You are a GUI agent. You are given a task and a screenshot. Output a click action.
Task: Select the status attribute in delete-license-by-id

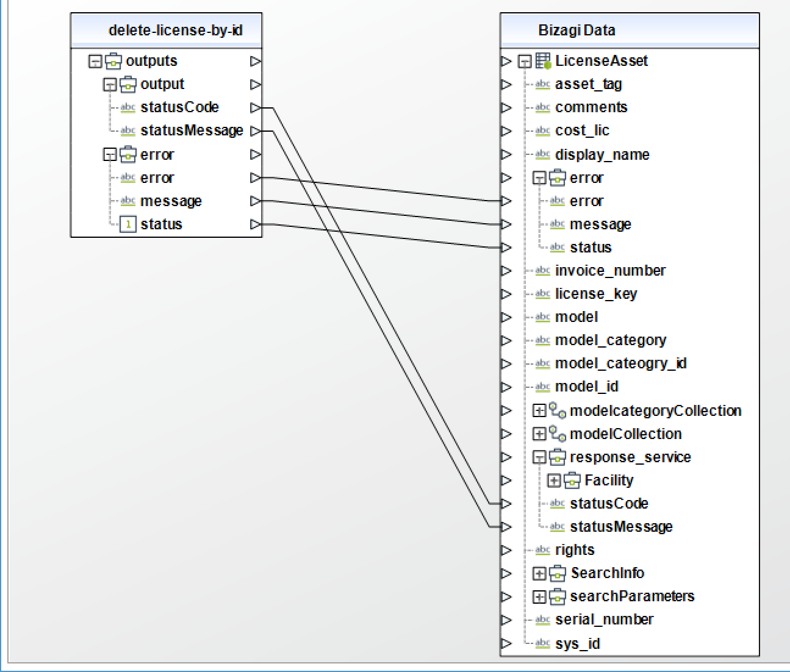point(161,224)
